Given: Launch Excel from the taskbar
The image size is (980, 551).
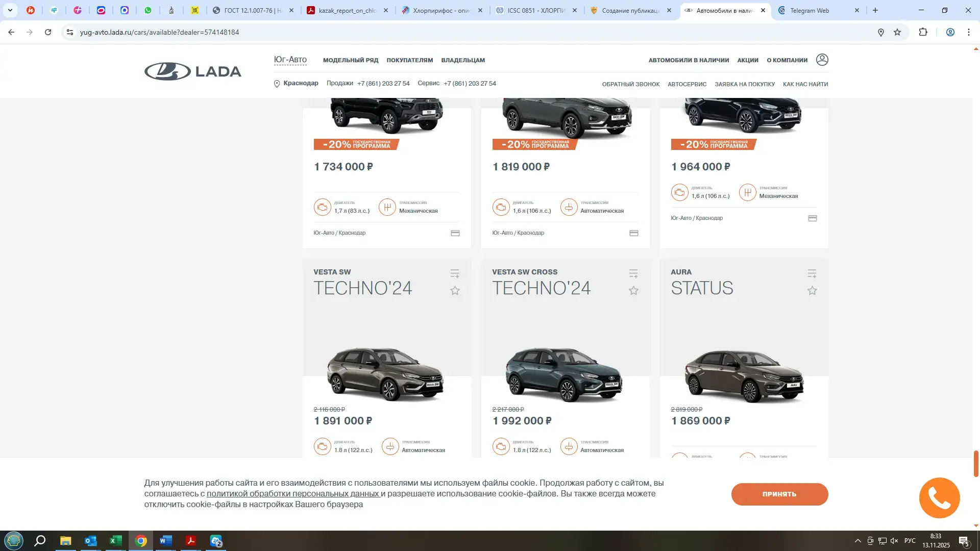Looking at the screenshot, I should pos(115,541).
